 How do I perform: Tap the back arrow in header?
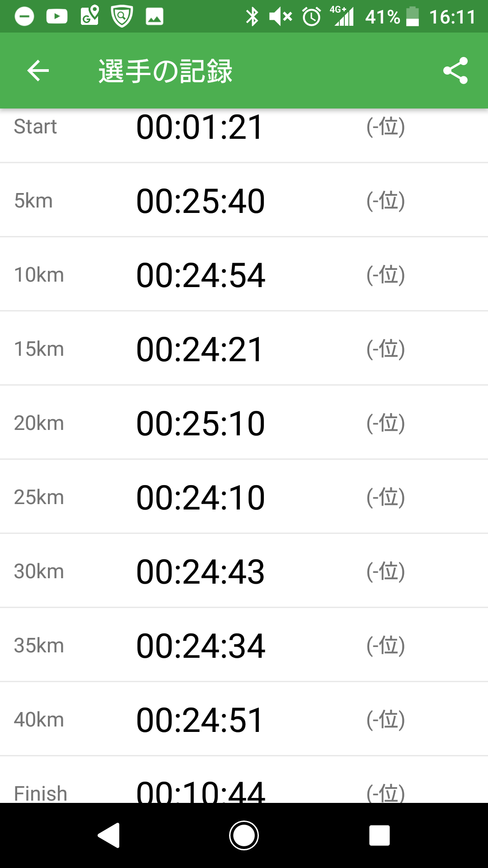click(x=38, y=71)
